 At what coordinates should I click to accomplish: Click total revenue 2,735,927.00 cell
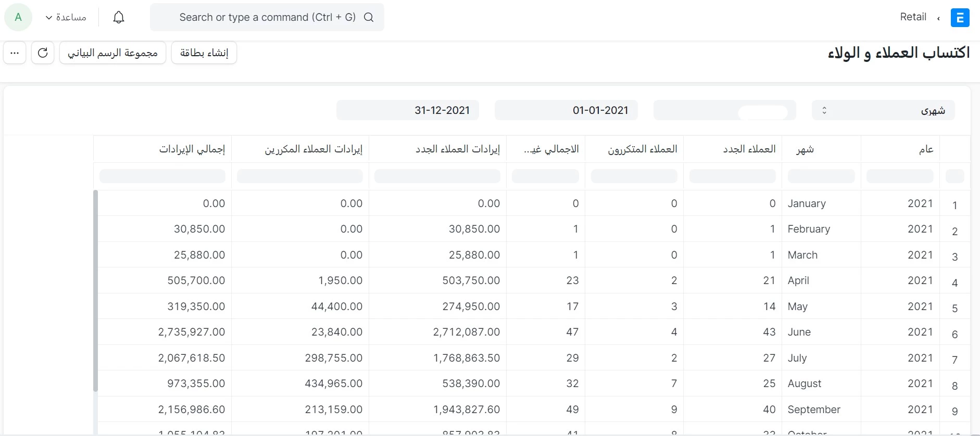tap(165, 332)
